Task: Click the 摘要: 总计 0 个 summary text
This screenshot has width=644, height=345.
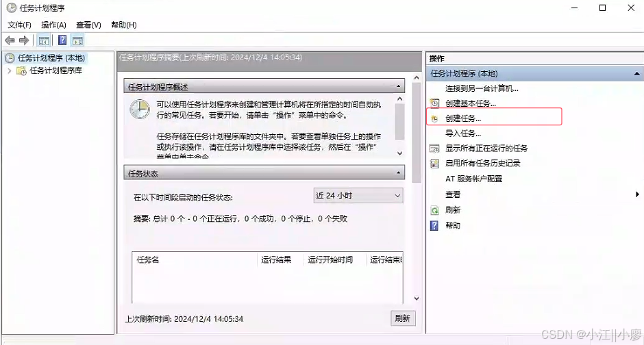Action: point(240,218)
